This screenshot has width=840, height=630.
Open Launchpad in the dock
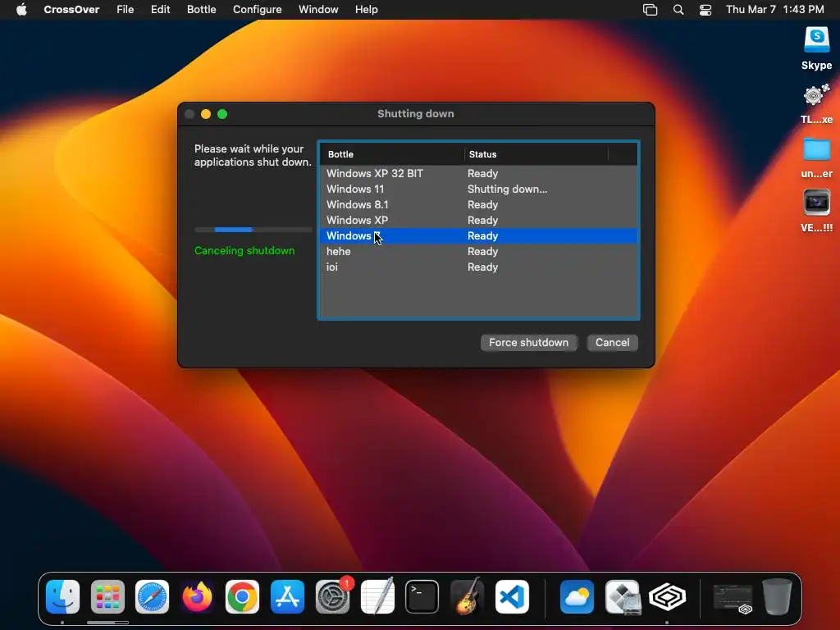(x=107, y=596)
